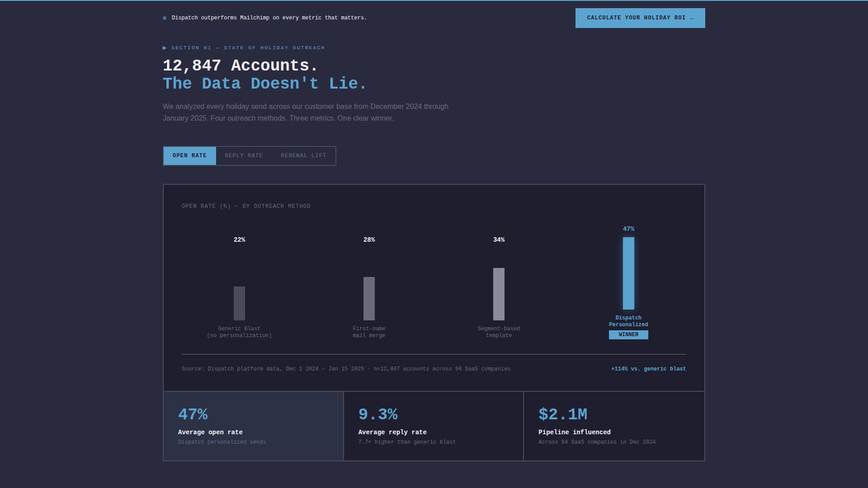Click the First-name mail merge 28% bar
The width and height of the screenshot is (868, 488).
pos(369,299)
